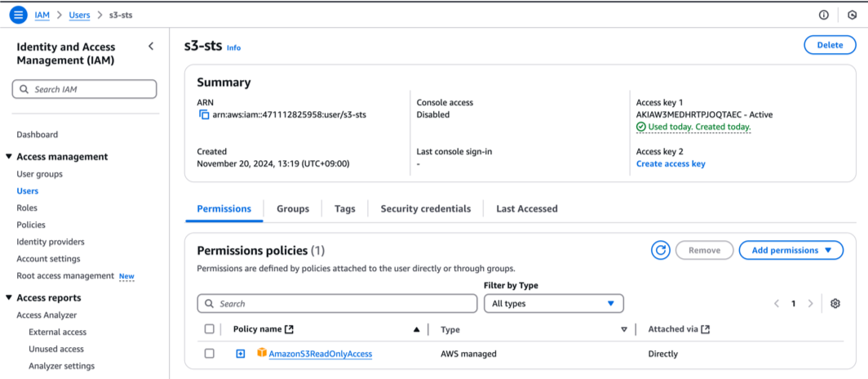
Task: Click the info circle icon in top bar
Action: click(824, 15)
